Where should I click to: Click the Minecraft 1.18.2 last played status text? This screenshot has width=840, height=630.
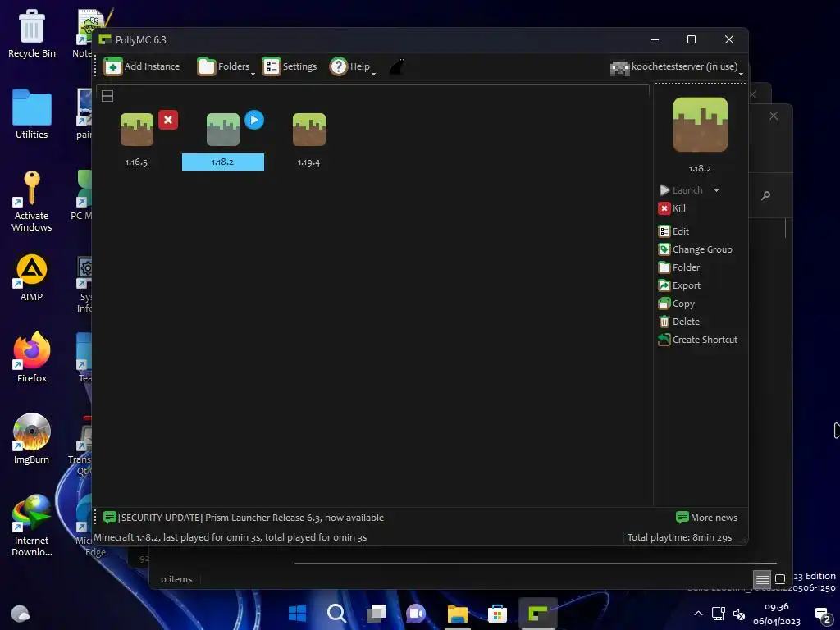(231, 537)
